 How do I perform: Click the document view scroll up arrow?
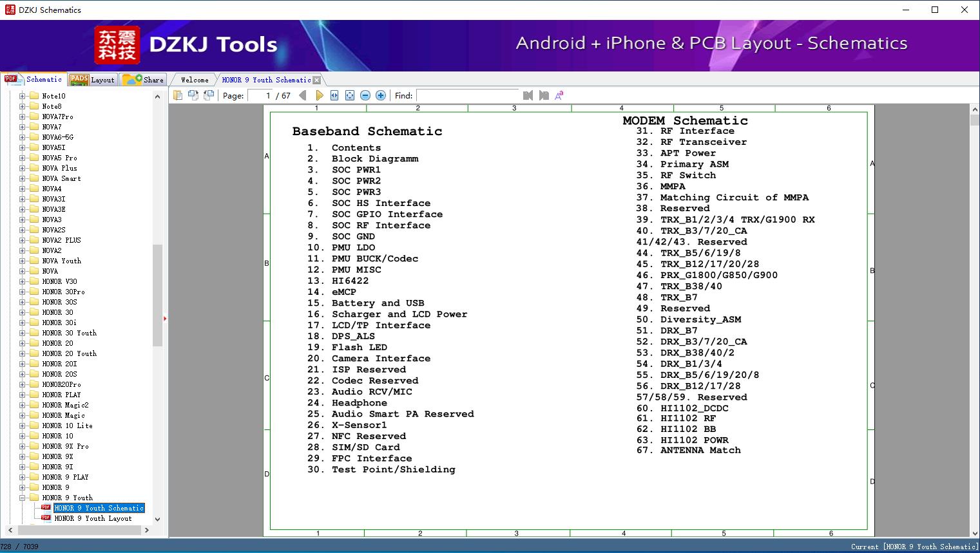975,111
